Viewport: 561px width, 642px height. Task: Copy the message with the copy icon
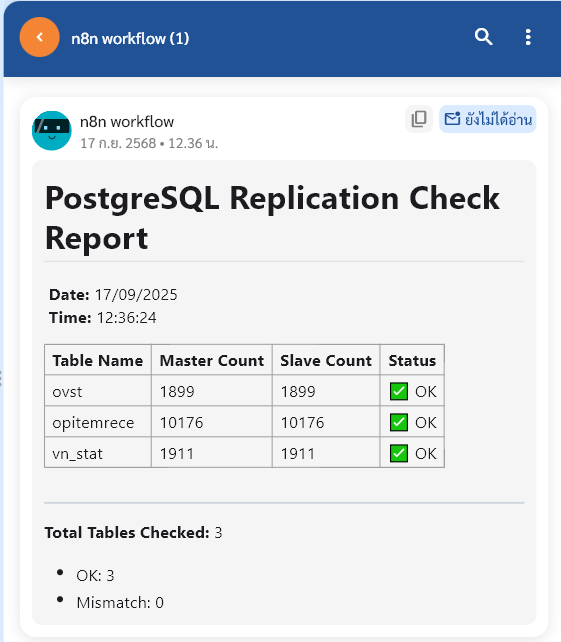[418, 119]
